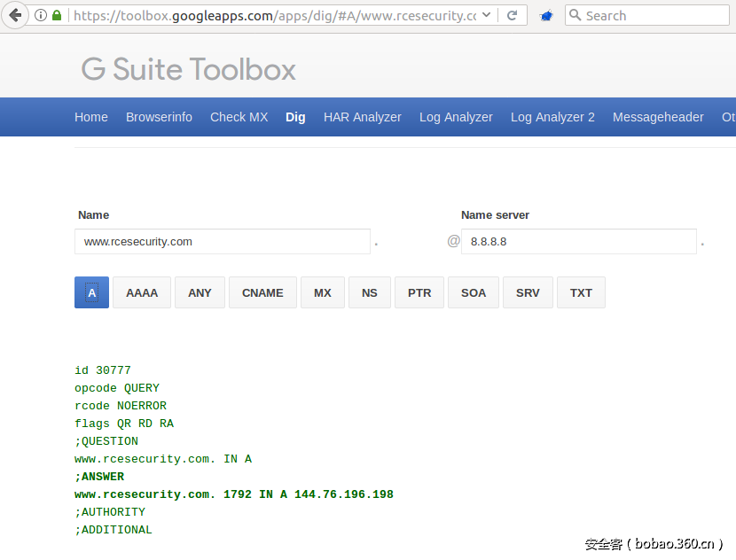This screenshot has height=560, width=736.
Task: Click the green security lock icon
Action: coord(57,15)
